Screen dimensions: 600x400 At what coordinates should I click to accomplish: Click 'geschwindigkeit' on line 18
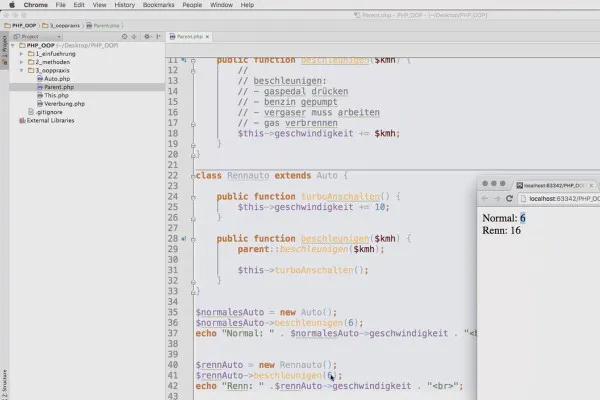(314, 134)
